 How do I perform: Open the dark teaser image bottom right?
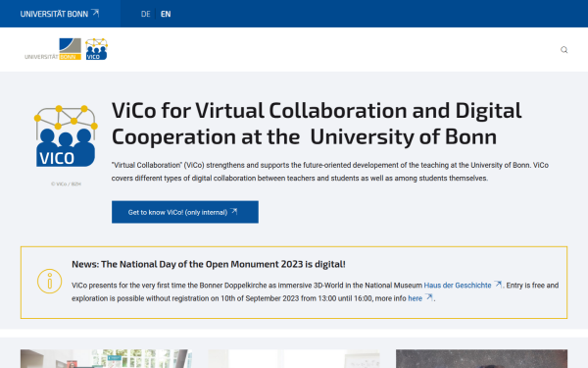pyautogui.click(x=481, y=359)
